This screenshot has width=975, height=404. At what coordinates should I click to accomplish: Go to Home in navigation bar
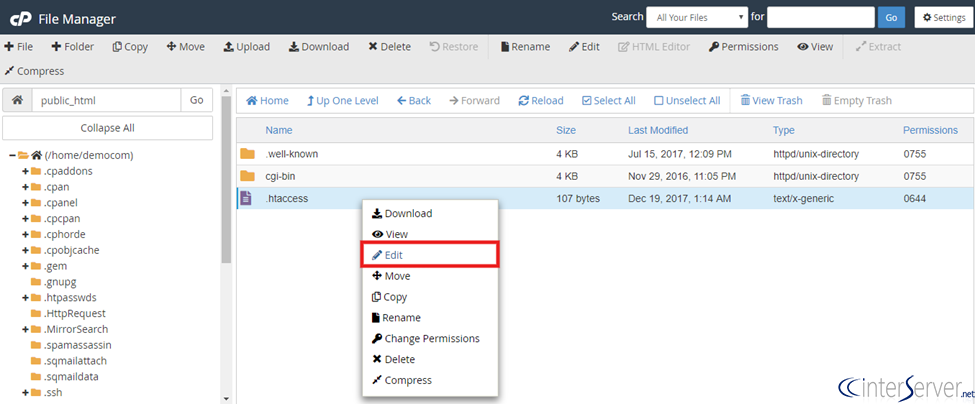coord(267,101)
